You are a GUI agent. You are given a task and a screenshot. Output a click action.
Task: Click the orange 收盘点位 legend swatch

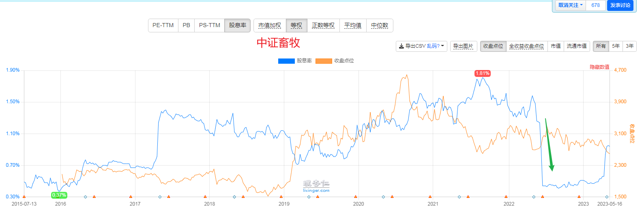[324, 61]
